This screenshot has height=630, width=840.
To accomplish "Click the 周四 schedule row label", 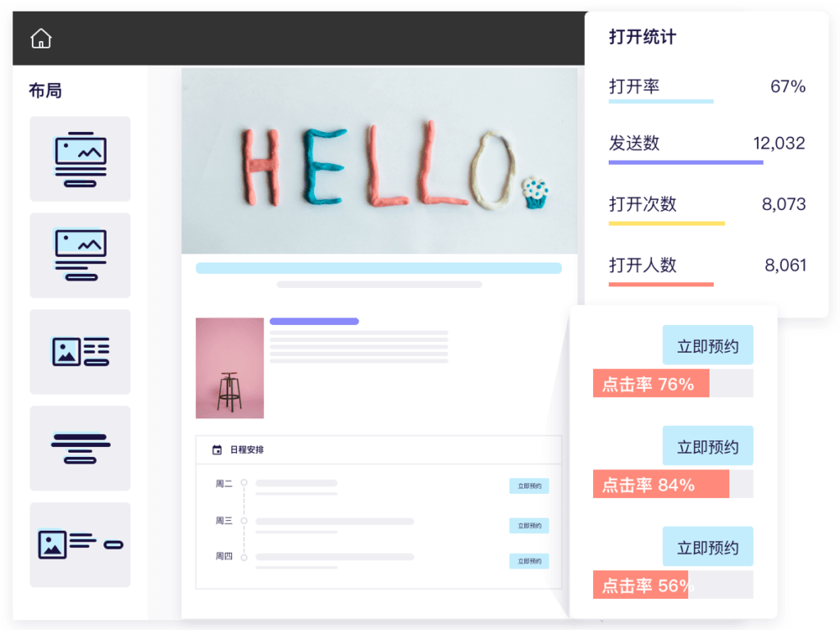I will 224,557.
